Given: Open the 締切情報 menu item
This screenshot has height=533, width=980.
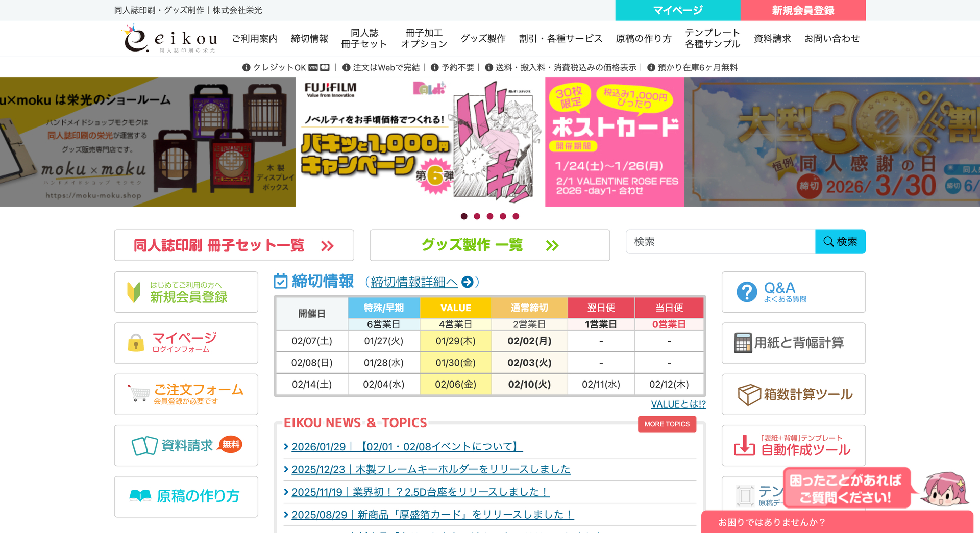Looking at the screenshot, I should coord(309,39).
